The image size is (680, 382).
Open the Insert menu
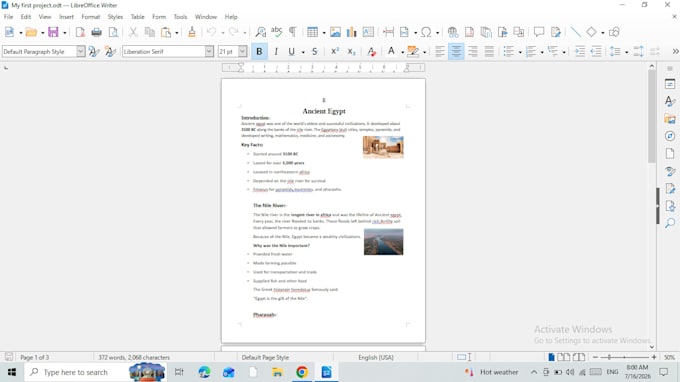tap(66, 17)
